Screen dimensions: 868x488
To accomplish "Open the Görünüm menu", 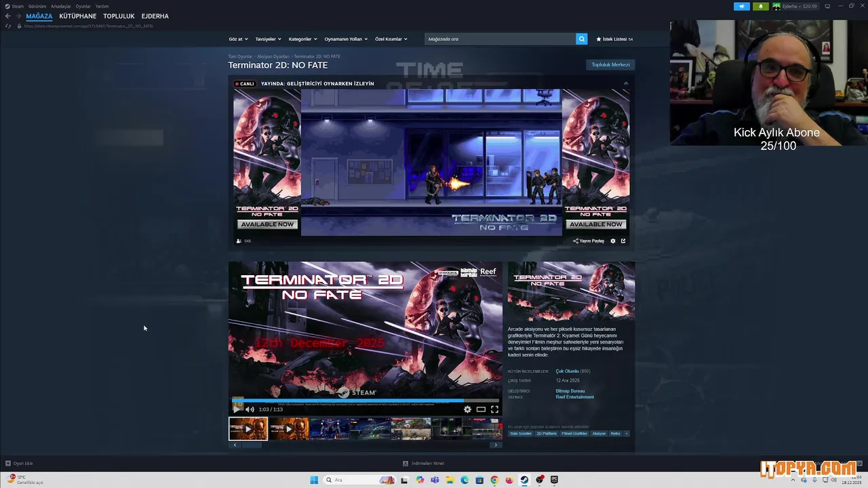I will coord(37,6).
